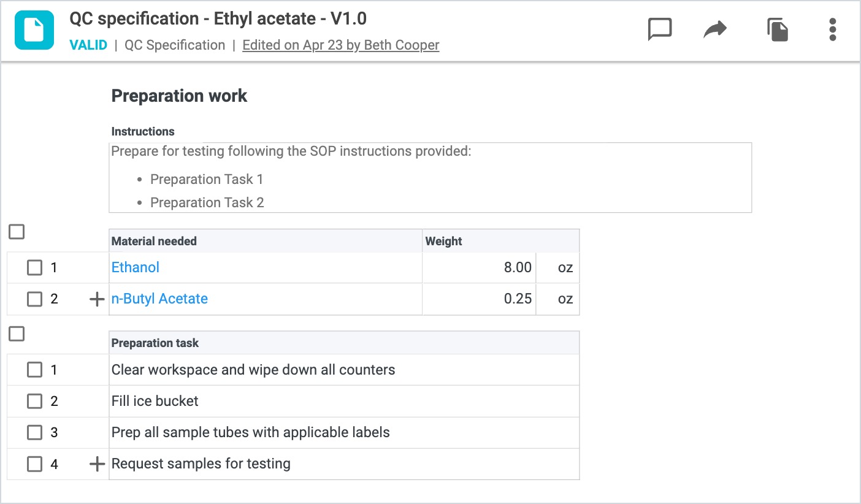
Task: Open the Ethanol material link
Action: click(x=136, y=267)
